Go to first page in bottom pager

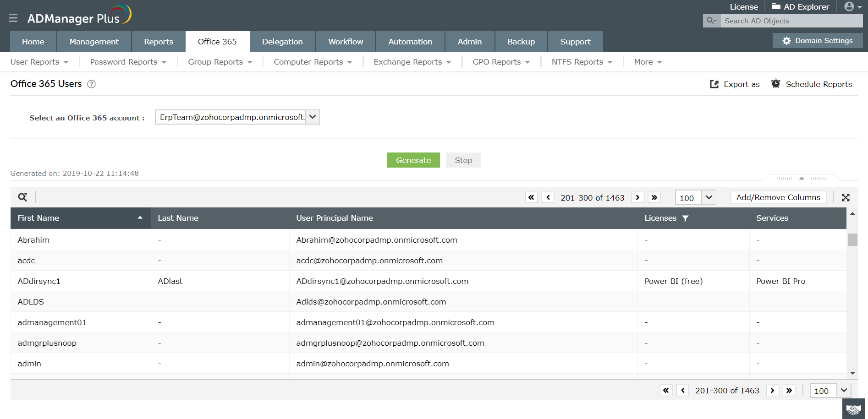tap(666, 390)
